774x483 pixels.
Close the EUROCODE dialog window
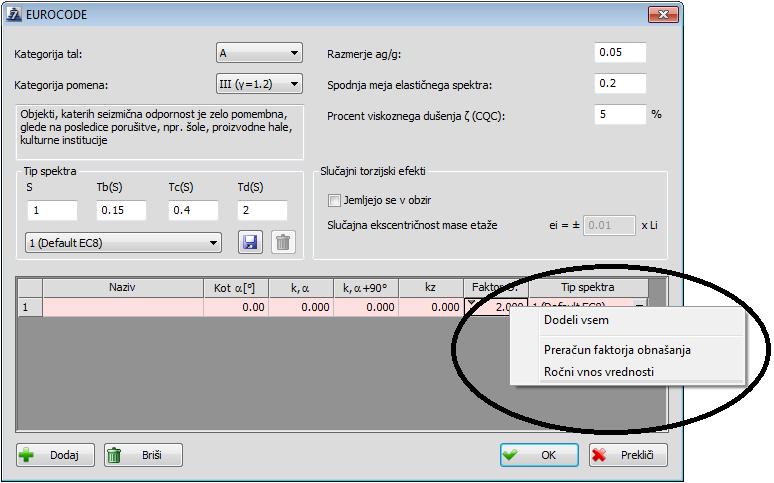[x=663, y=14]
